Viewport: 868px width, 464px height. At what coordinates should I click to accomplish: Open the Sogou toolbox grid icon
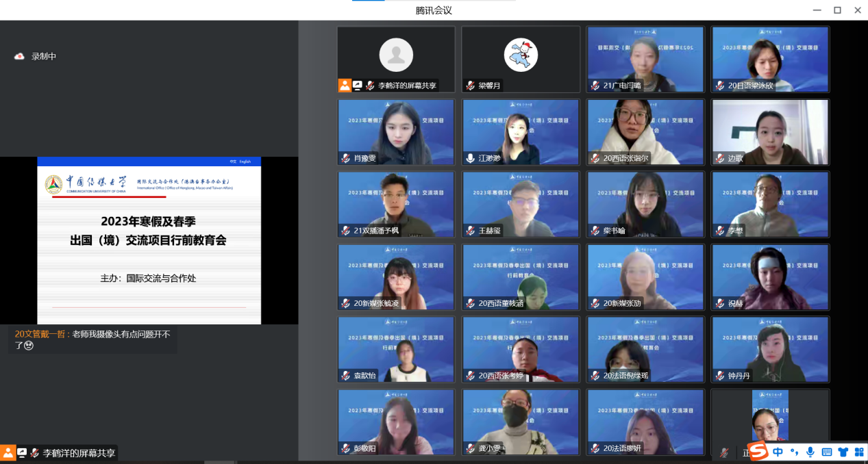(x=858, y=452)
